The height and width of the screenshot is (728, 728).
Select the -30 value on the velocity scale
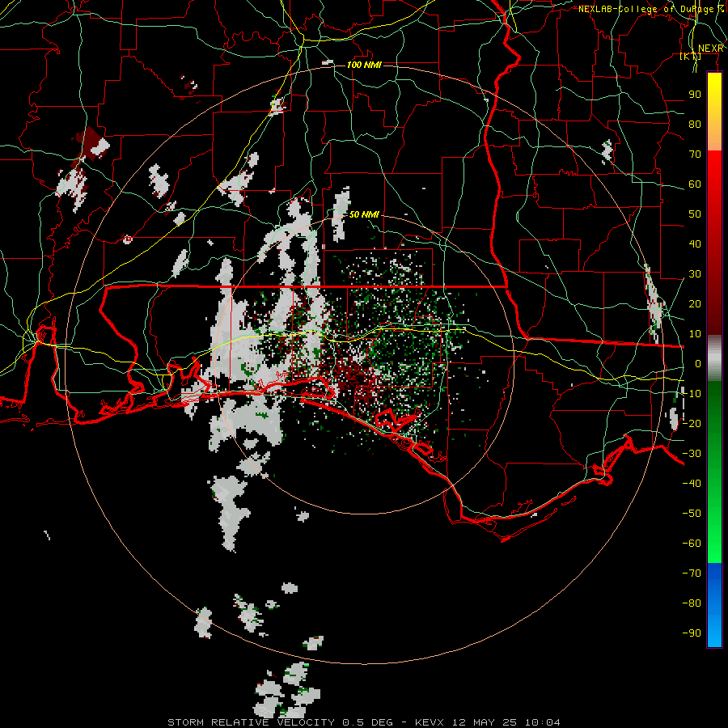coord(692,454)
